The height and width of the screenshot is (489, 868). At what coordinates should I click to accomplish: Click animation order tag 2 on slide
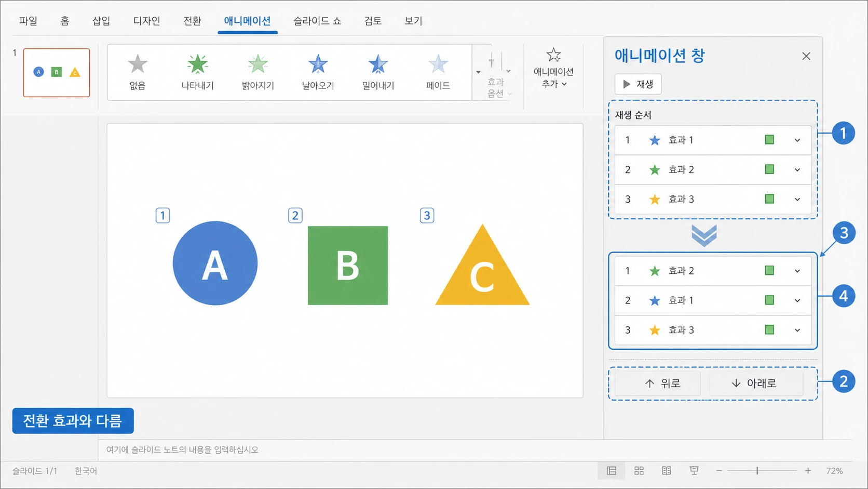click(x=295, y=215)
